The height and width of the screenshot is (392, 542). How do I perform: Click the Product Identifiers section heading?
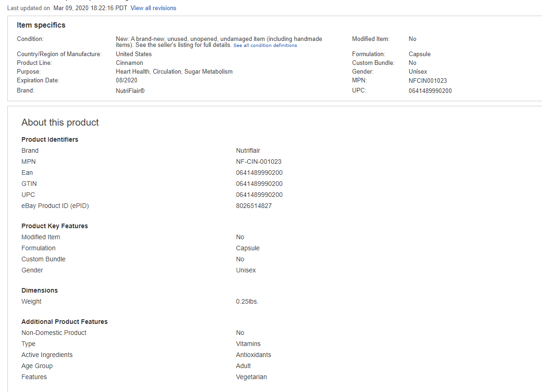(x=50, y=139)
